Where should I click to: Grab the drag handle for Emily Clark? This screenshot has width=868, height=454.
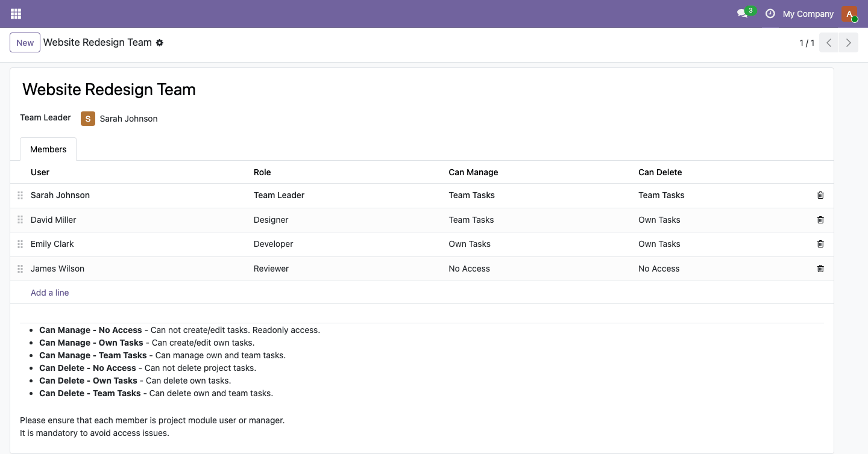pyautogui.click(x=20, y=244)
